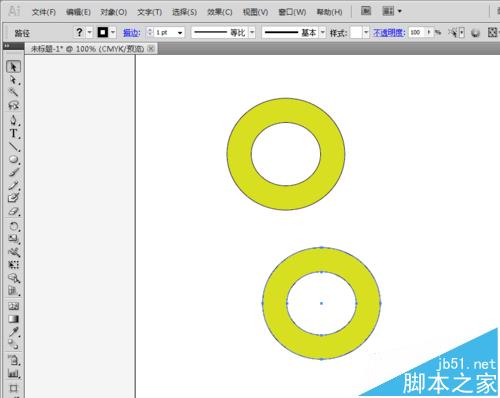Select the Artboard tool
The image size is (500, 398).
coord(13,388)
